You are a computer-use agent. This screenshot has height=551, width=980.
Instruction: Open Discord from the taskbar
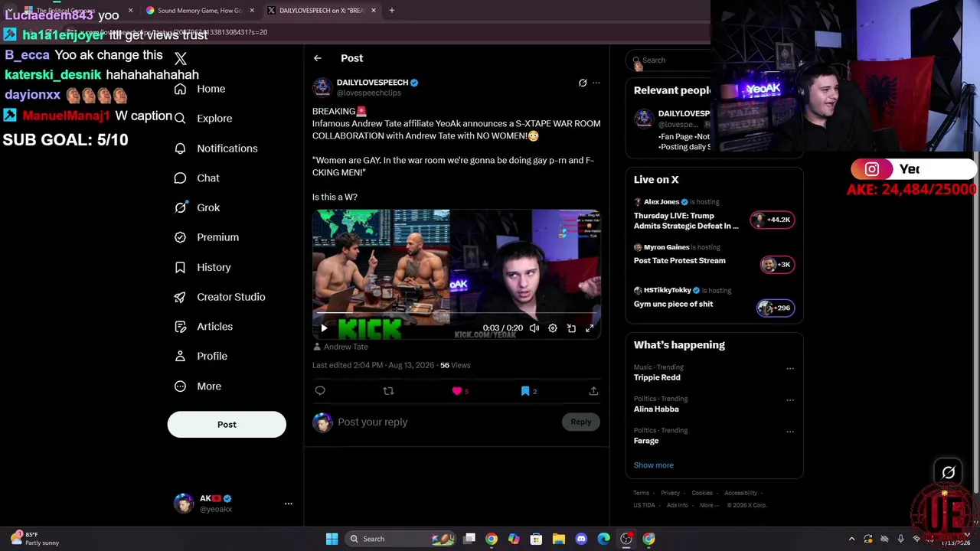[581, 539]
